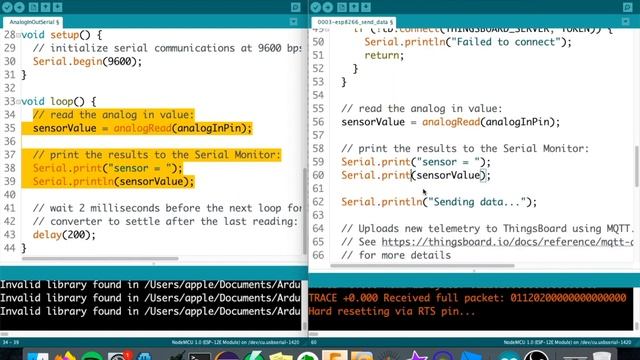640x360 pixels.
Task: Click 'void loop() {' on line 33
Action: coord(59,102)
